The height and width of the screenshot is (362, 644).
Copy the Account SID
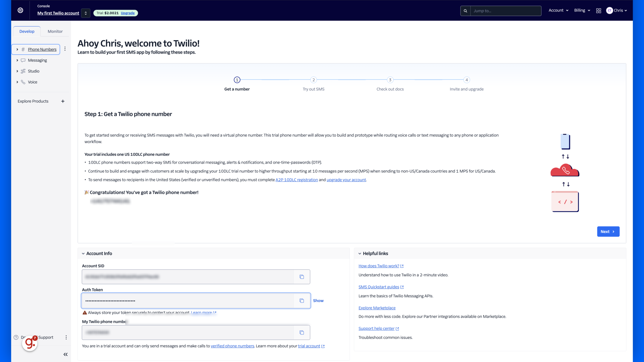coord(302,277)
